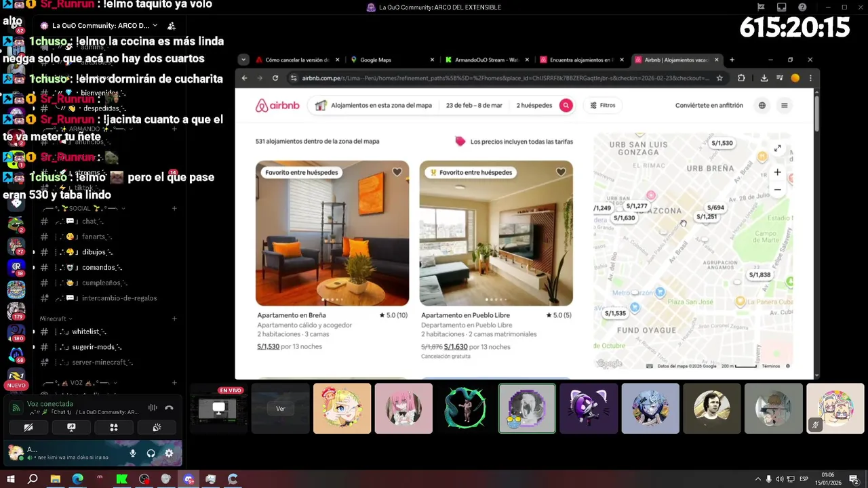This screenshot has height=488, width=868.
Task: Open the Apartamento en Pueblo Libre listing photo
Action: tap(496, 233)
